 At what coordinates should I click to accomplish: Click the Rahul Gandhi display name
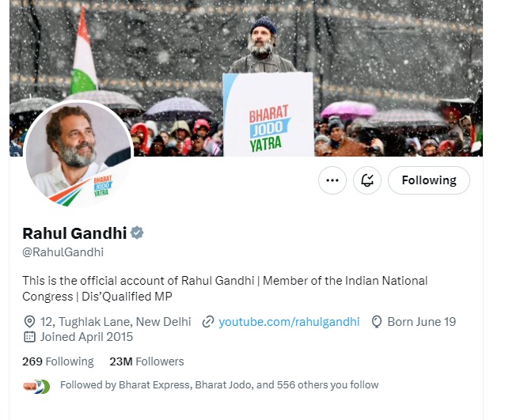point(74,233)
